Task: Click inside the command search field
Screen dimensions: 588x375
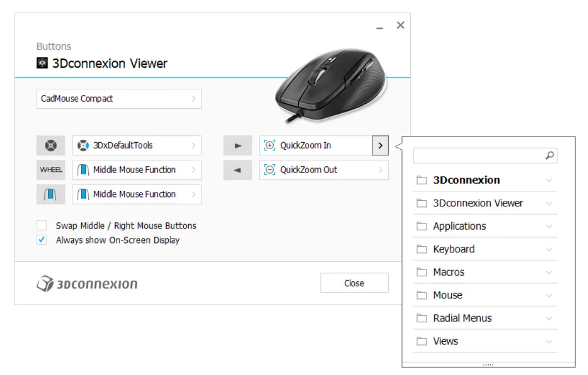Action: pyautogui.click(x=483, y=155)
